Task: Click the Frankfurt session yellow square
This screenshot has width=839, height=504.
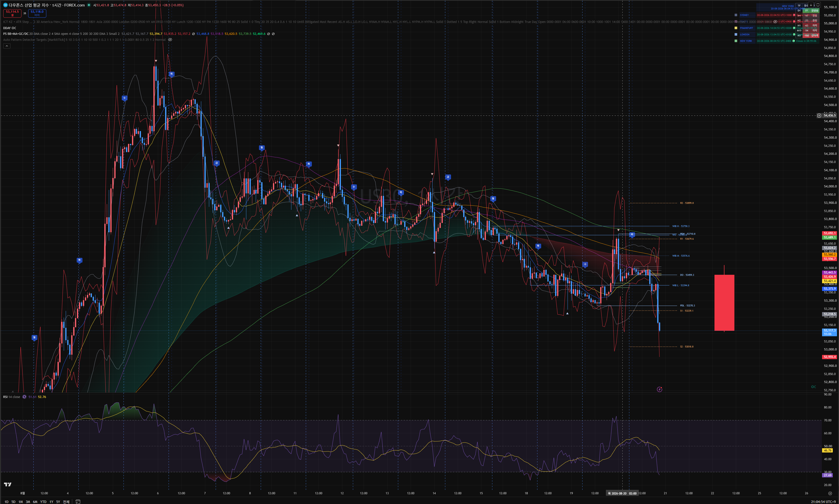Action: (x=736, y=28)
